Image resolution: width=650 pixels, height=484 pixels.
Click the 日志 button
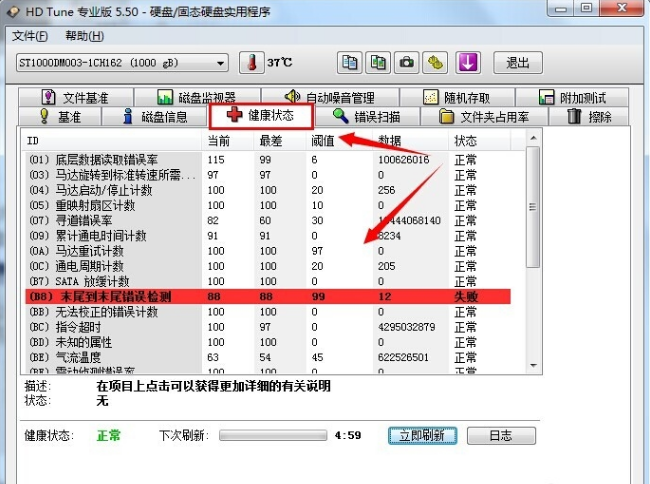point(501,436)
